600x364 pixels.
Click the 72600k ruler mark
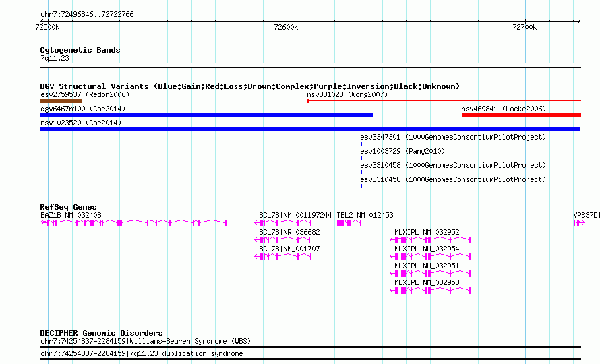coord(287,27)
